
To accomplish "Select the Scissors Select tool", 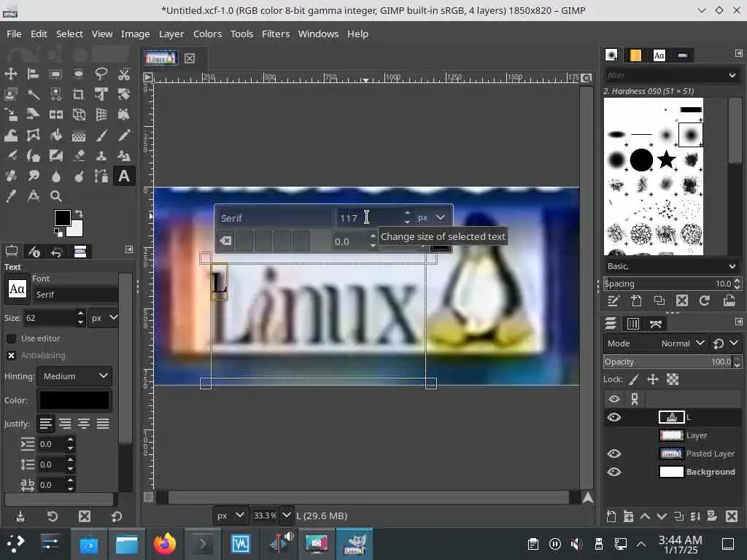I will tap(124, 74).
